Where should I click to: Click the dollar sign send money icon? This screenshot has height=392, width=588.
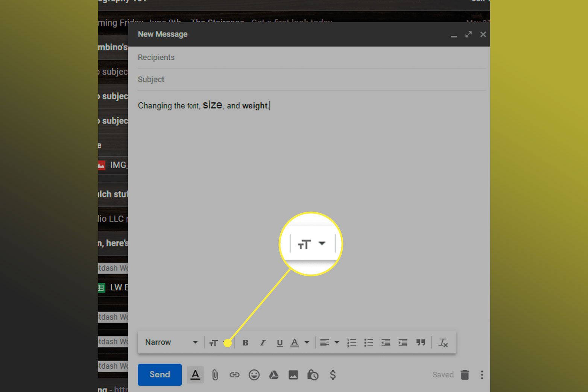click(x=333, y=375)
